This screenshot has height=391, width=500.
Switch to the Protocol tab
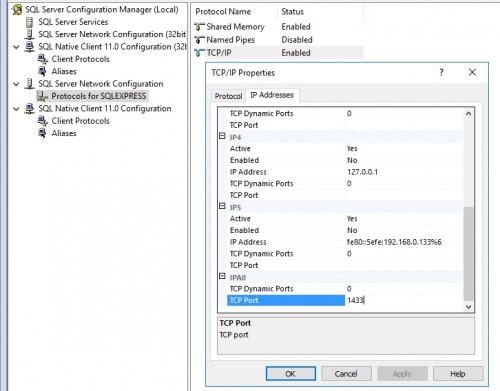(x=228, y=96)
